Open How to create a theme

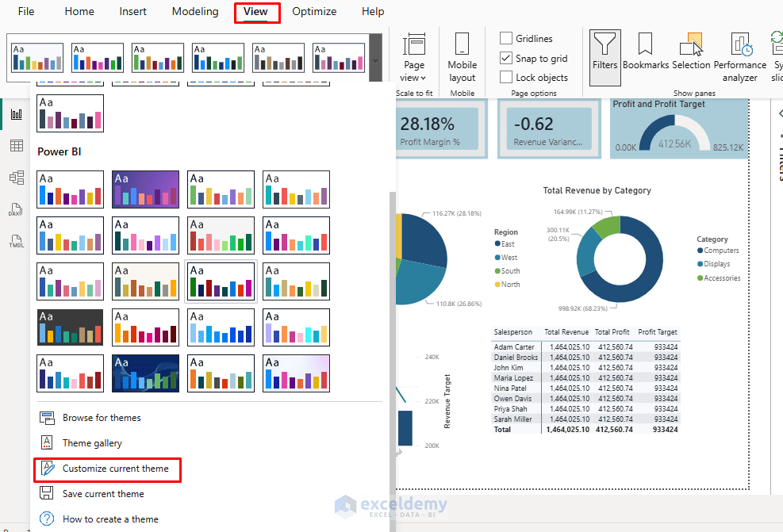coord(110,519)
